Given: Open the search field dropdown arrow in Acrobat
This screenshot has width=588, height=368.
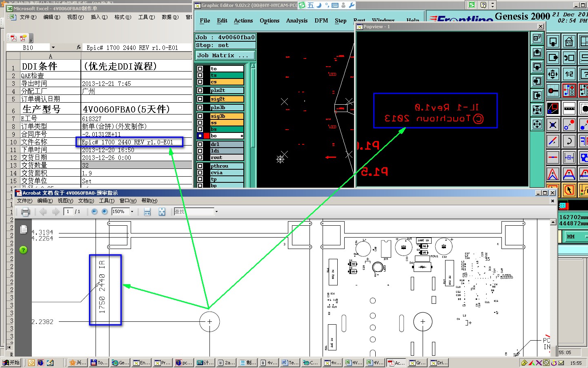Looking at the screenshot, I should tap(216, 212).
